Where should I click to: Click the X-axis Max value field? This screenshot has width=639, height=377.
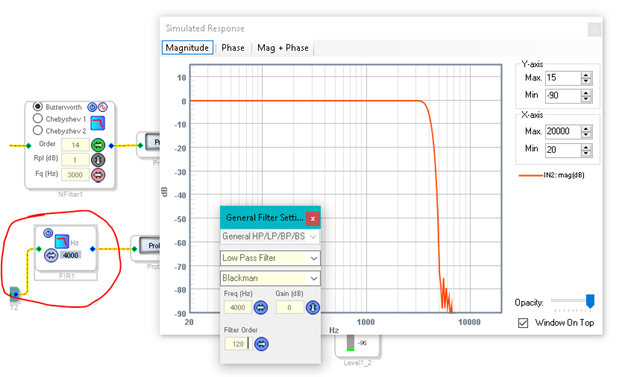(563, 131)
